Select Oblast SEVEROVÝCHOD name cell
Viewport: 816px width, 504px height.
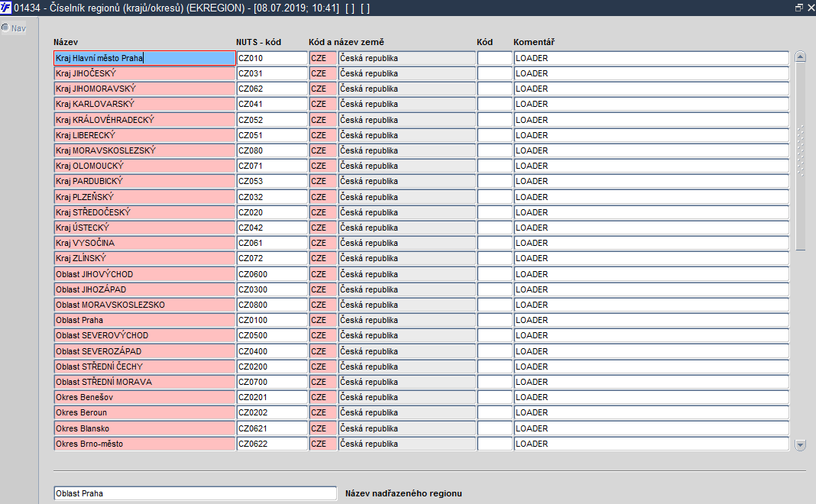(x=144, y=335)
